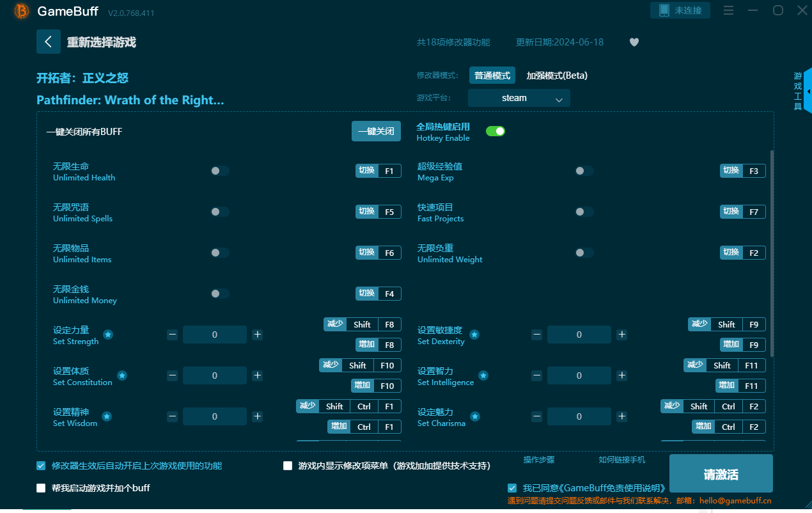
Task: Open the hamburger menu icon
Action: click(728, 10)
